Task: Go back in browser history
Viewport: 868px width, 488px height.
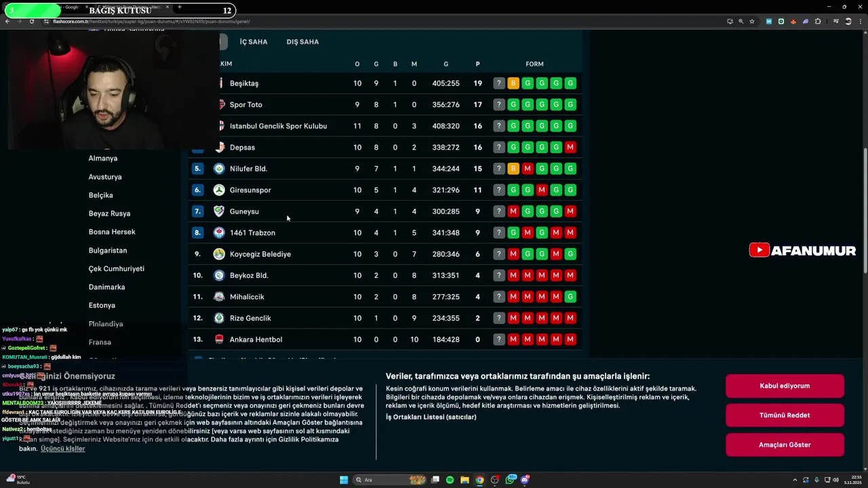Action: coord(7,21)
